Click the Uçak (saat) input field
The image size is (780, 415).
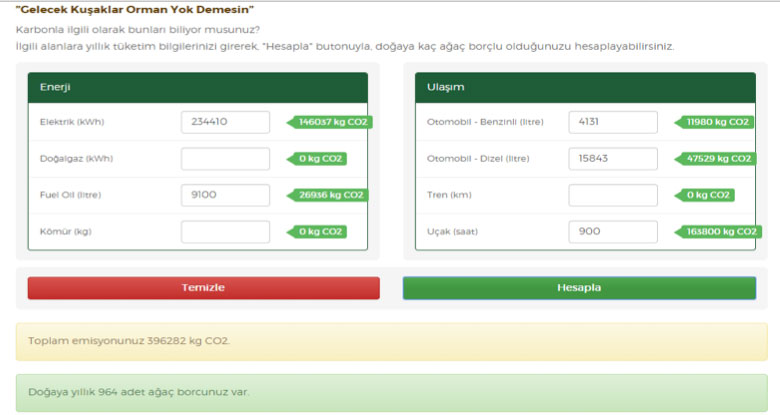(612, 232)
